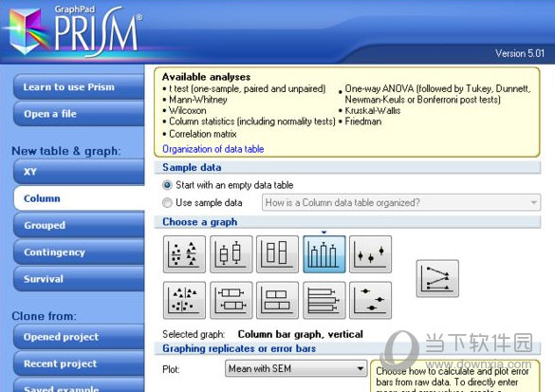Select the before-after line graph icon

(x=437, y=278)
